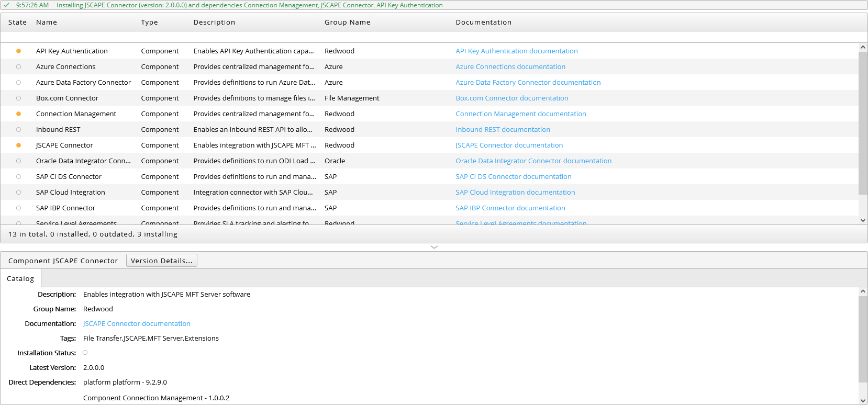Click the Installation Status indicator icon

85,353
